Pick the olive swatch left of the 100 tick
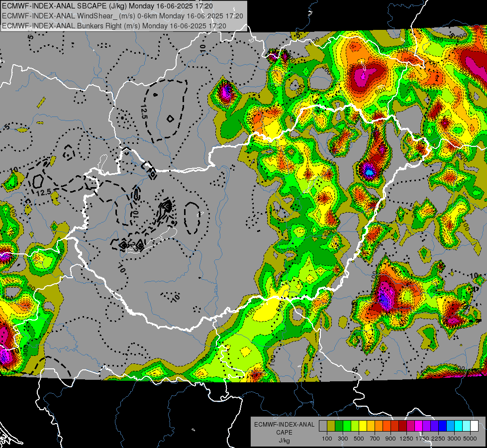Screen dimensions: 487x448 coord(331,426)
